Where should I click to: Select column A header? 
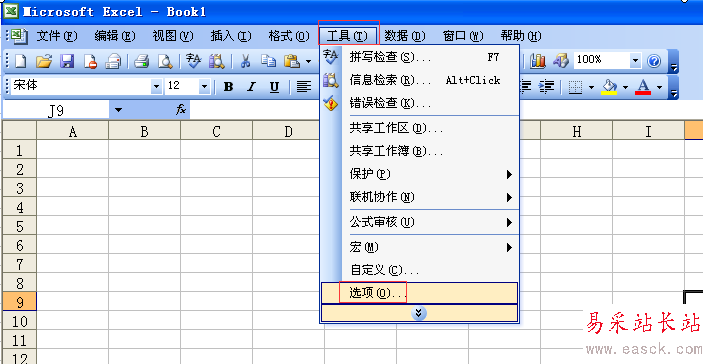pos(72,131)
